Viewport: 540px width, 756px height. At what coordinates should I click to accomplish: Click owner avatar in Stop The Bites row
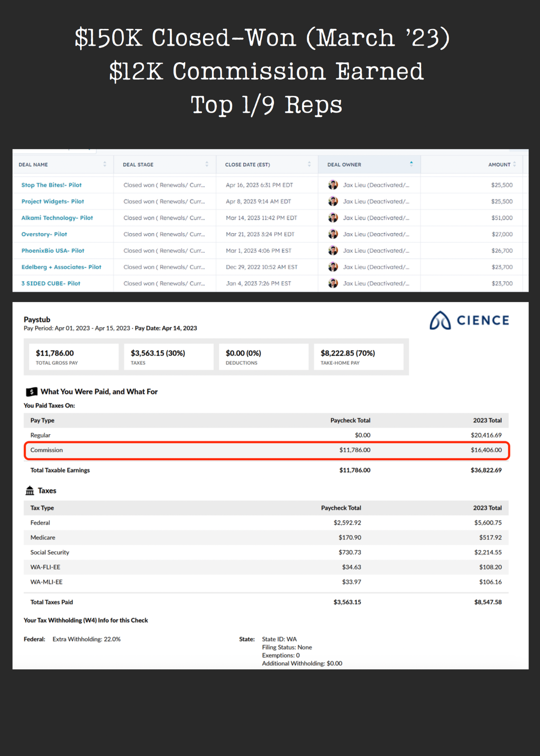(x=333, y=185)
